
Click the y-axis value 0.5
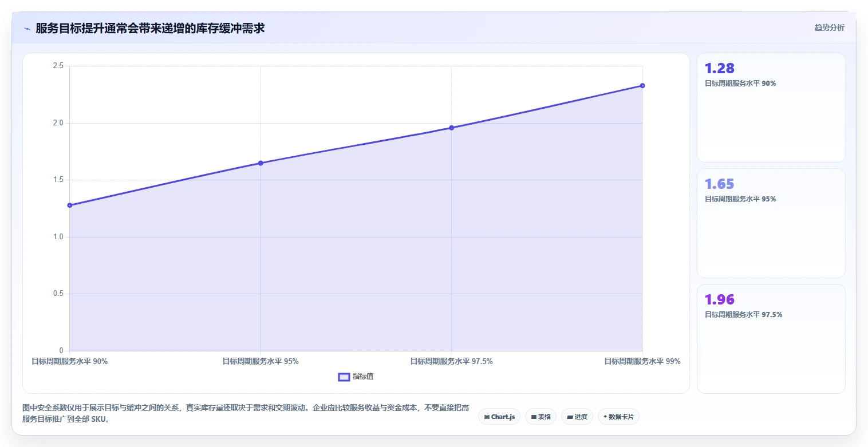58,294
